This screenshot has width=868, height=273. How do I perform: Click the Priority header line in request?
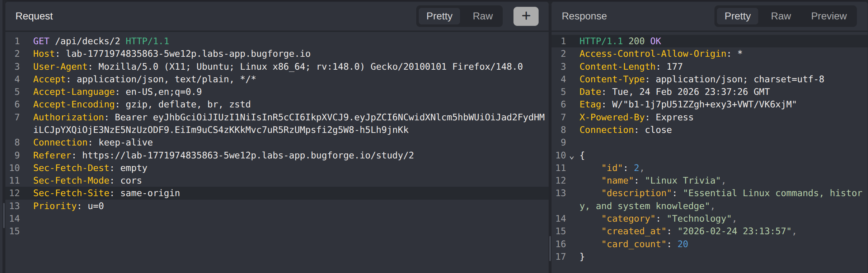pyautogui.click(x=68, y=206)
